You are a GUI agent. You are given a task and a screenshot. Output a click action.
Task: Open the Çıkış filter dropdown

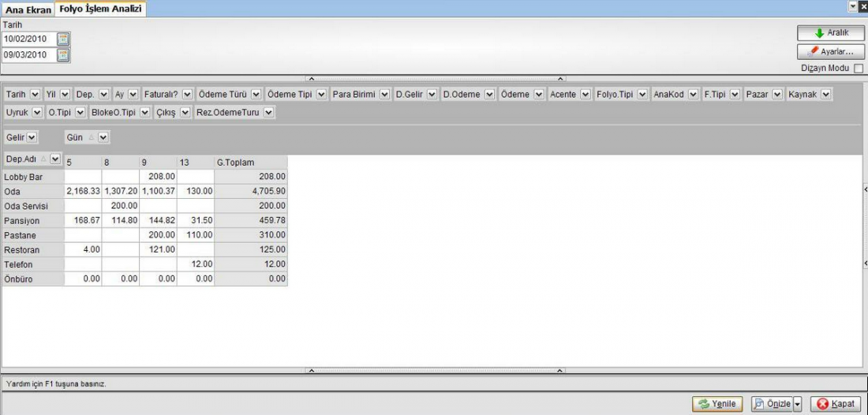click(x=185, y=112)
